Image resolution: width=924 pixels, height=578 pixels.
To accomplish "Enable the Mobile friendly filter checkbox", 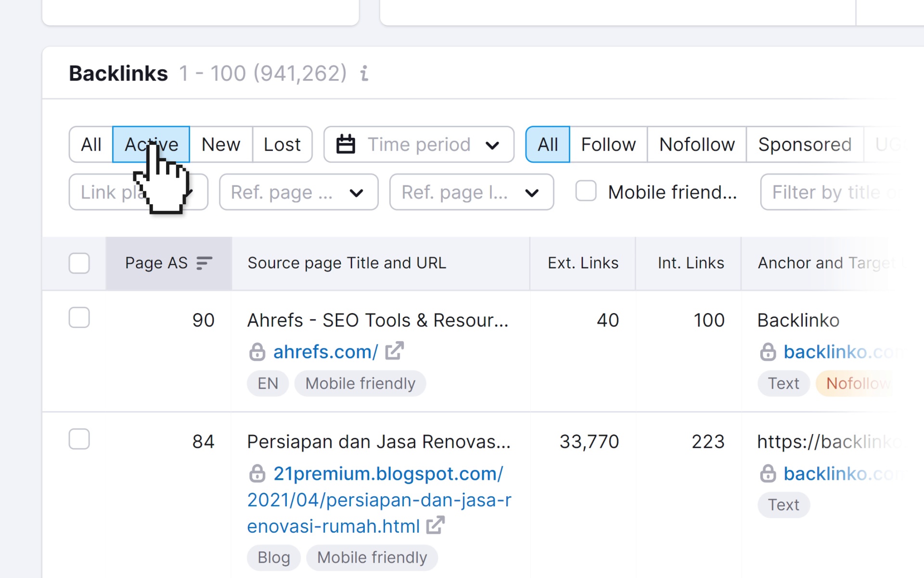I will [x=586, y=191].
